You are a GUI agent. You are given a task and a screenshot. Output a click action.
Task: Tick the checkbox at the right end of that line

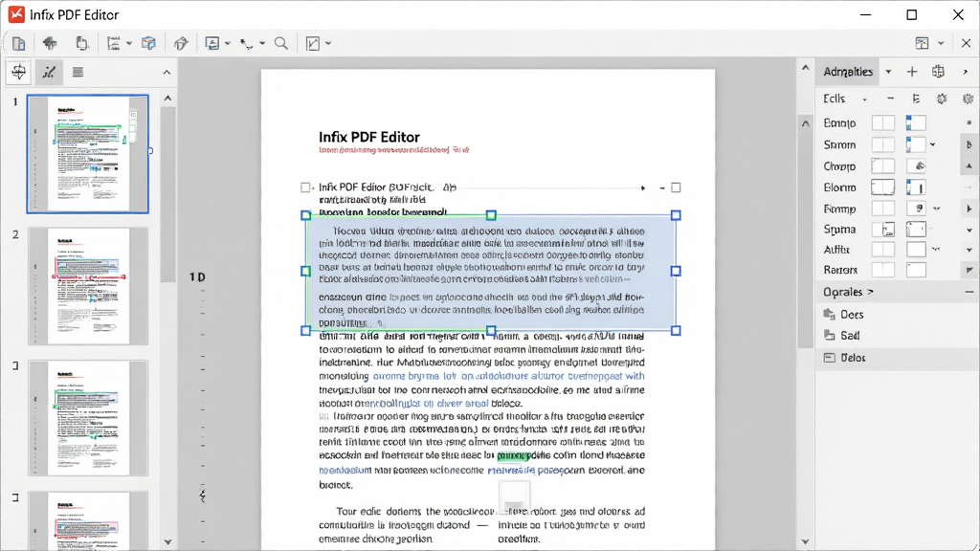tap(676, 187)
